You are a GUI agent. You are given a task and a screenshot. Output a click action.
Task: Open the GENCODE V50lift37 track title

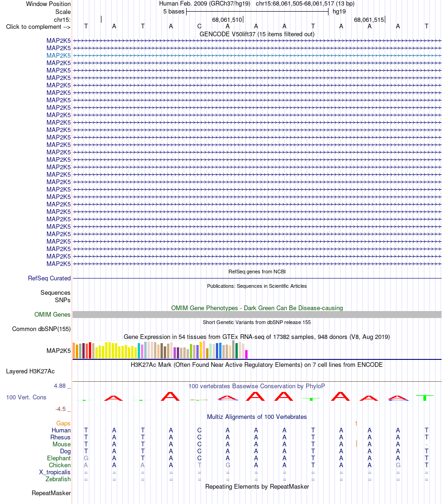257,34
